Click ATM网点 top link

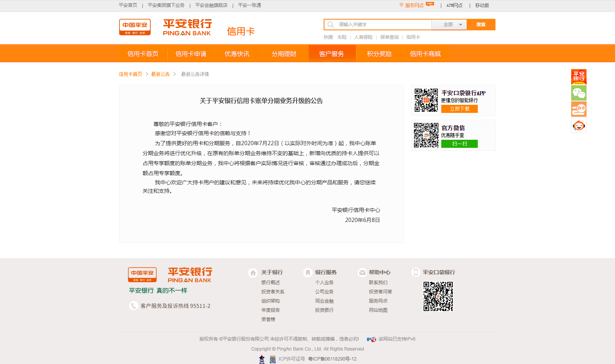point(454,5)
